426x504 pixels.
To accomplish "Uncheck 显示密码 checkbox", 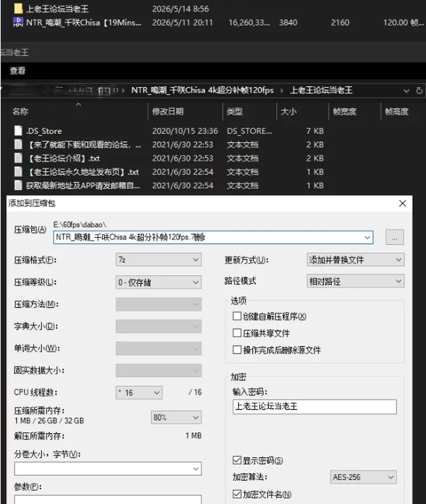I will click(237, 460).
